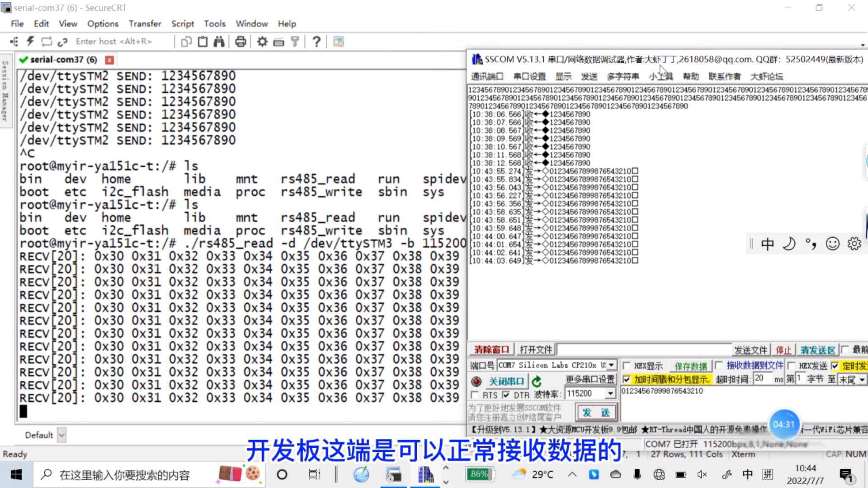Click the red record dot in SSCOM
The image size is (868, 488).
pyautogui.click(x=476, y=381)
